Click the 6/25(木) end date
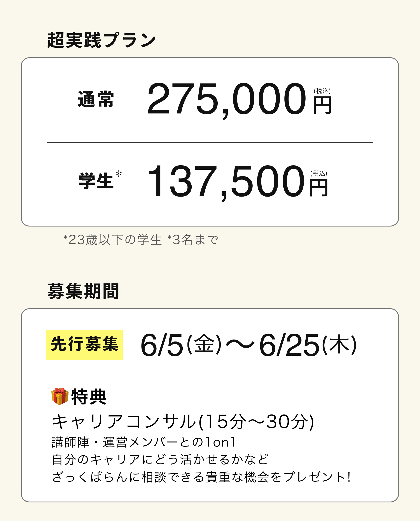Screen dimensions: 420x521 (x=308, y=345)
